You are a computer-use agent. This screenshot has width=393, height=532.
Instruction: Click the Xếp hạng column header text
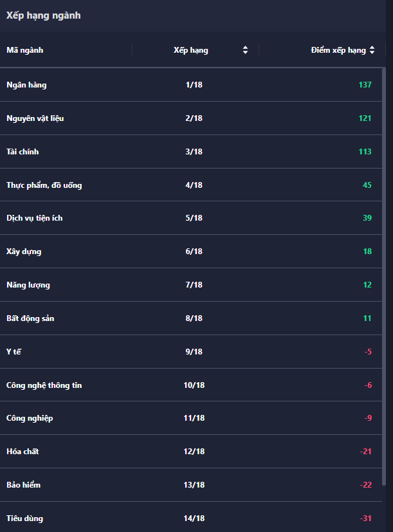coord(190,50)
